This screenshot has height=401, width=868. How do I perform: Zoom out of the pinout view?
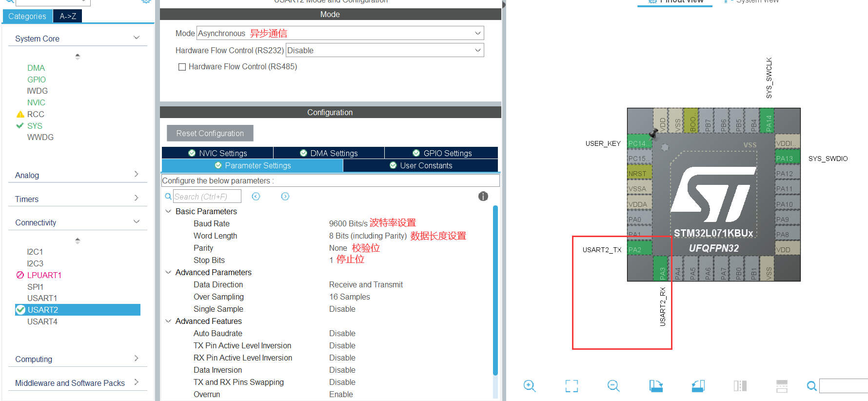[613, 386]
